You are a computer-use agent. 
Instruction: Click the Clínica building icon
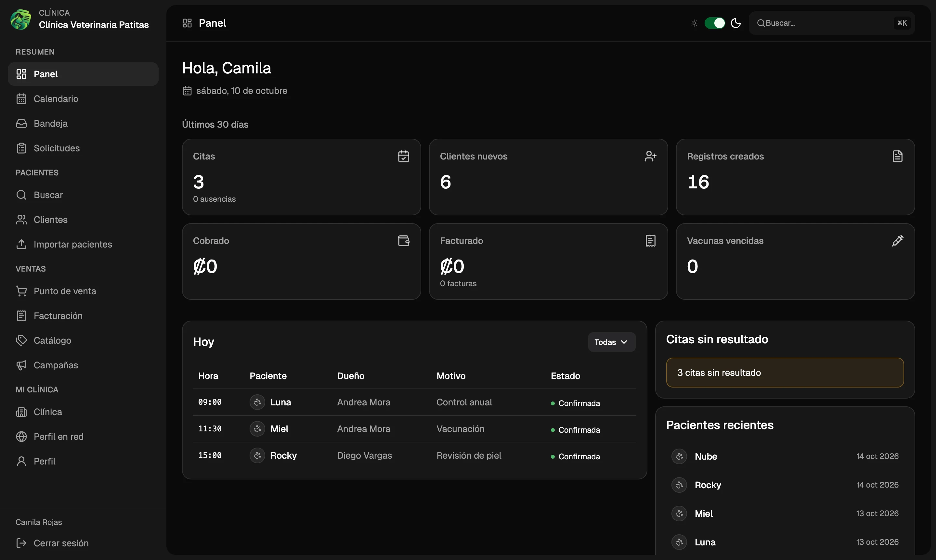tap(21, 412)
